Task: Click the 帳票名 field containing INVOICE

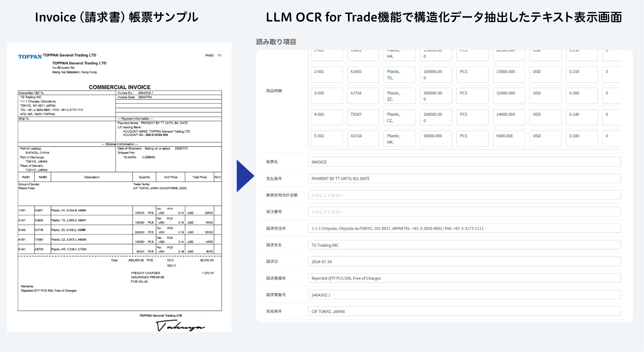Action: click(x=464, y=162)
